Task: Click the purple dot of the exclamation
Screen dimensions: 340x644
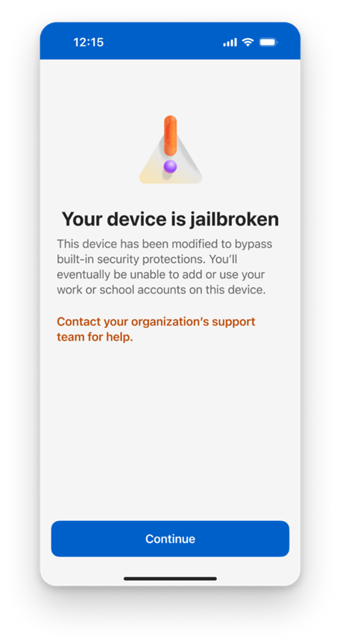Action: 170,166
